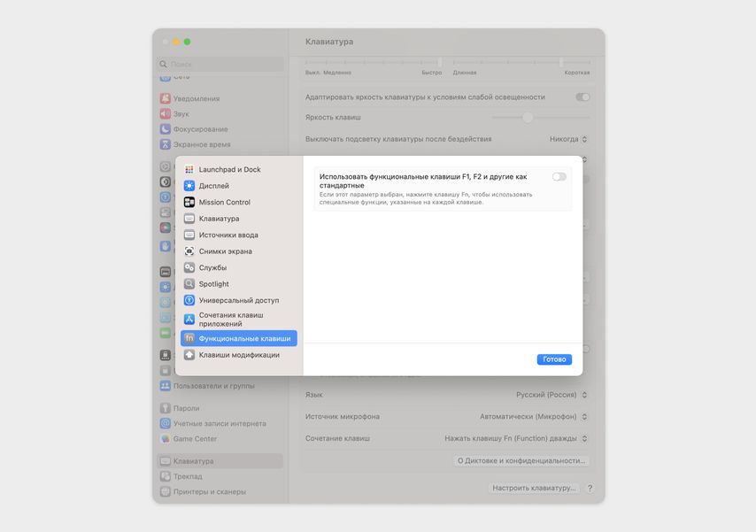Click the Источники ввода icon
This screenshot has width=756, height=532.
point(189,235)
